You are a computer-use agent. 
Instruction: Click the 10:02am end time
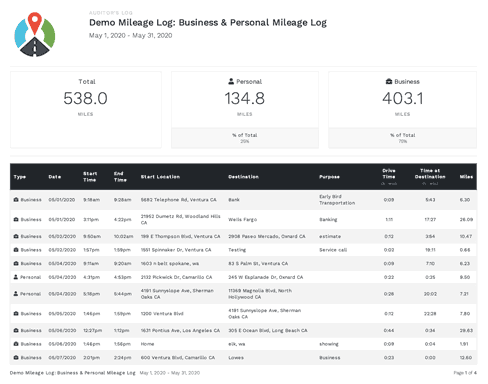click(123, 236)
